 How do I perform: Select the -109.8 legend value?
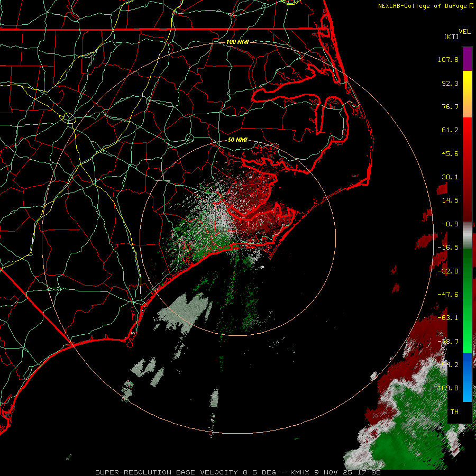[x=446, y=388]
